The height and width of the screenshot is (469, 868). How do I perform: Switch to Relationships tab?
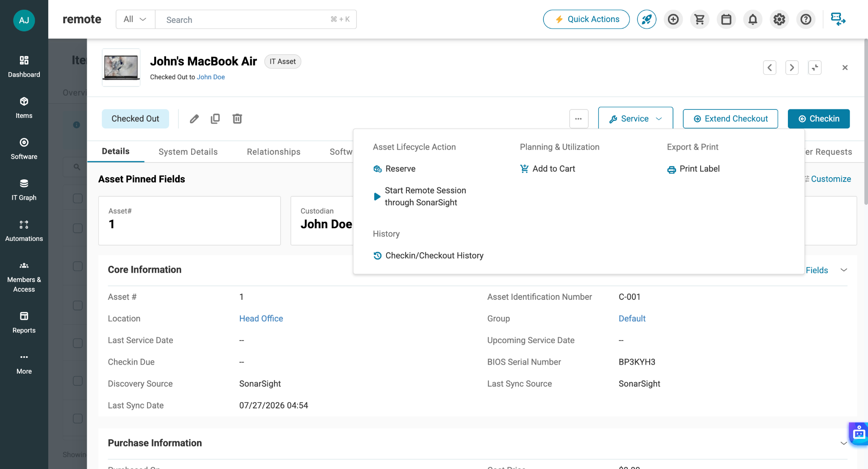(x=273, y=152)
